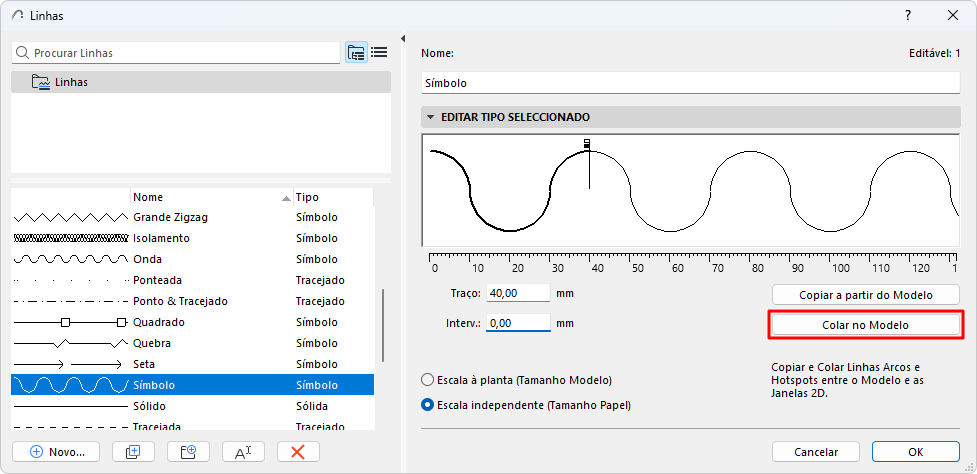Click the Seta arrow line preview

pyautogui.click(x=68, y=364)
